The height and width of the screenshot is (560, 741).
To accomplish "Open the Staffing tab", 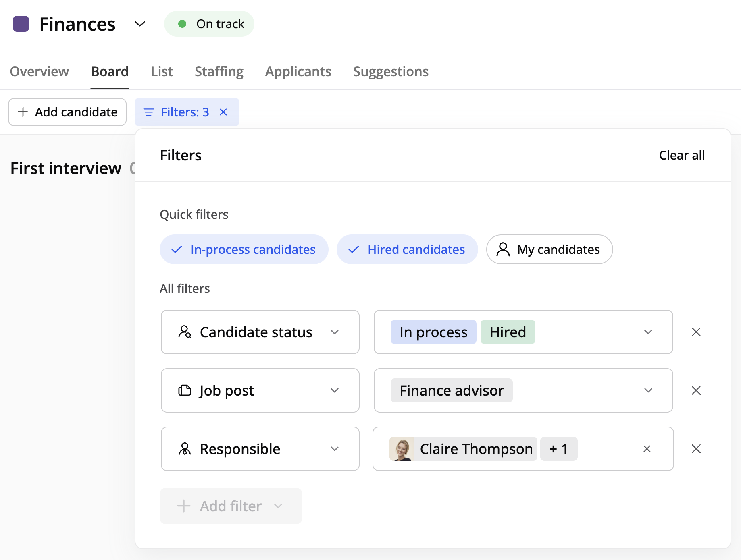I will (219, 71).
